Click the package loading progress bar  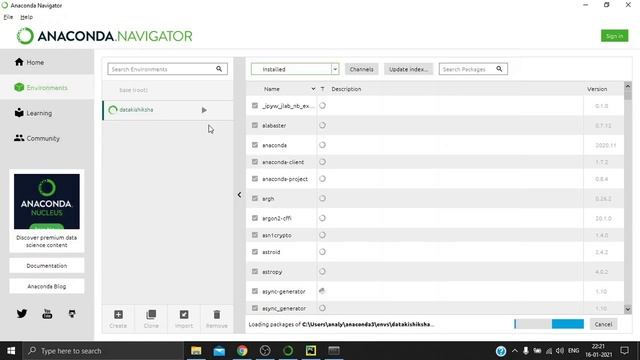pyautogui.click(x=549, y=324)
